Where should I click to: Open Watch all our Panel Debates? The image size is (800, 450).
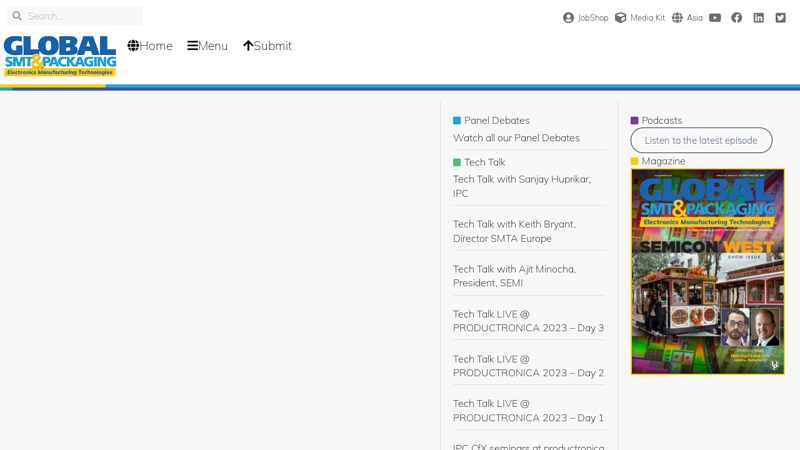tap(516, 138)
